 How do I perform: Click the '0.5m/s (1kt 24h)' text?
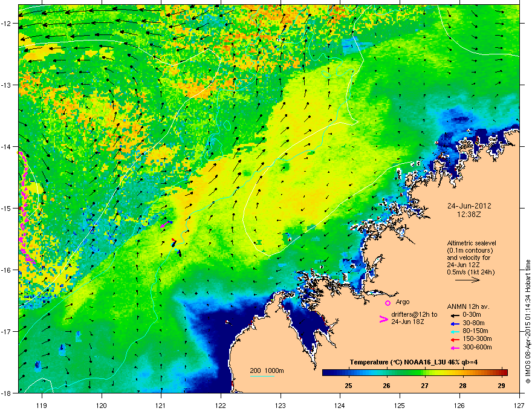(471, 272)
